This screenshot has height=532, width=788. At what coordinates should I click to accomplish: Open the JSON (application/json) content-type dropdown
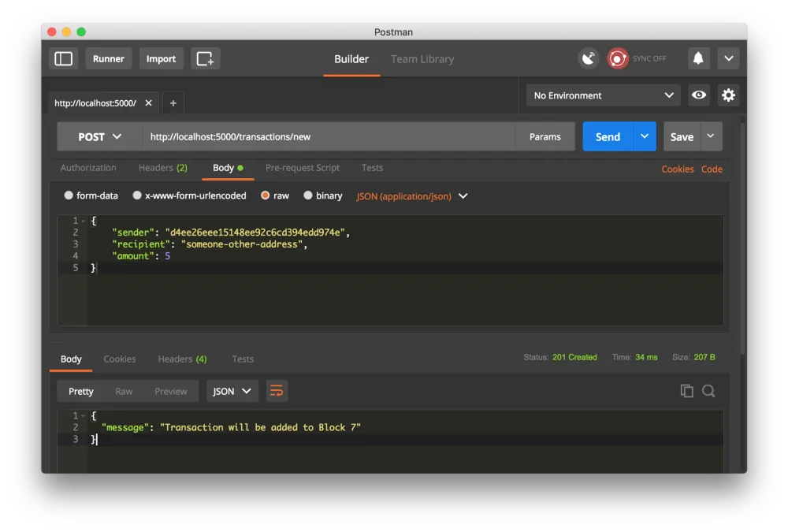click(x=411, y=195)
